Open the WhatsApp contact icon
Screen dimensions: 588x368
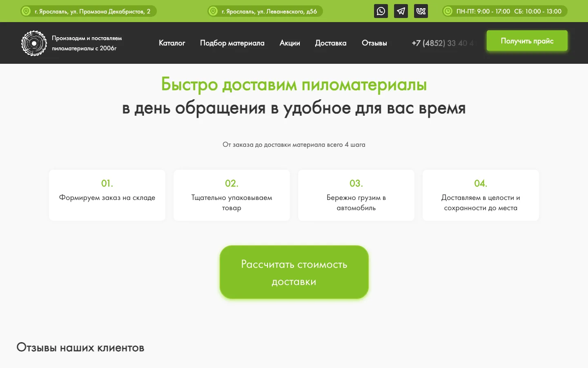pyautogui.click(x=381, y=11)
